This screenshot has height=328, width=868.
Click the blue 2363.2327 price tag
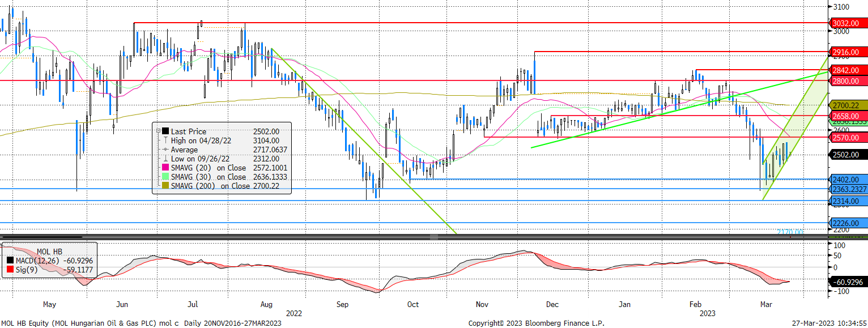pyautogui.click(x=848, y=189)
